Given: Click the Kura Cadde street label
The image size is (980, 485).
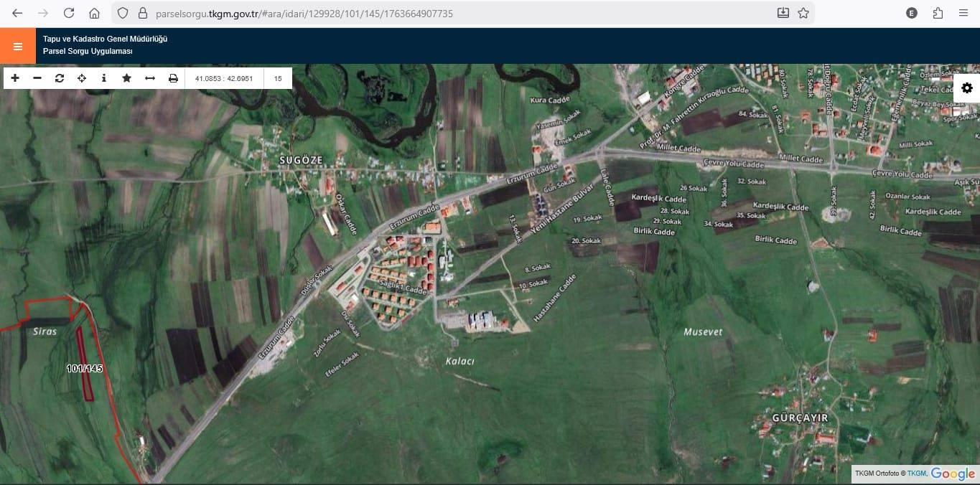Looking at the screenshot, I should click(549, 100).
